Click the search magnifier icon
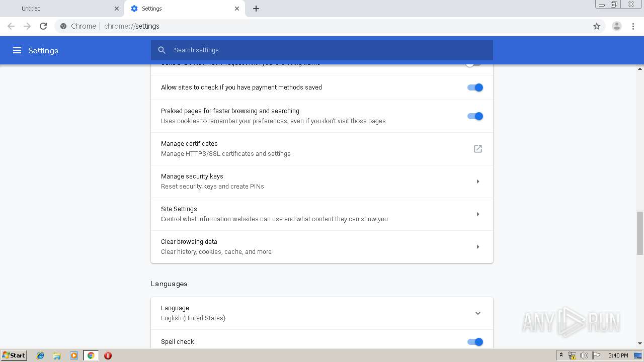The height and width of the screenshot is (362, 644). (162, 50)
